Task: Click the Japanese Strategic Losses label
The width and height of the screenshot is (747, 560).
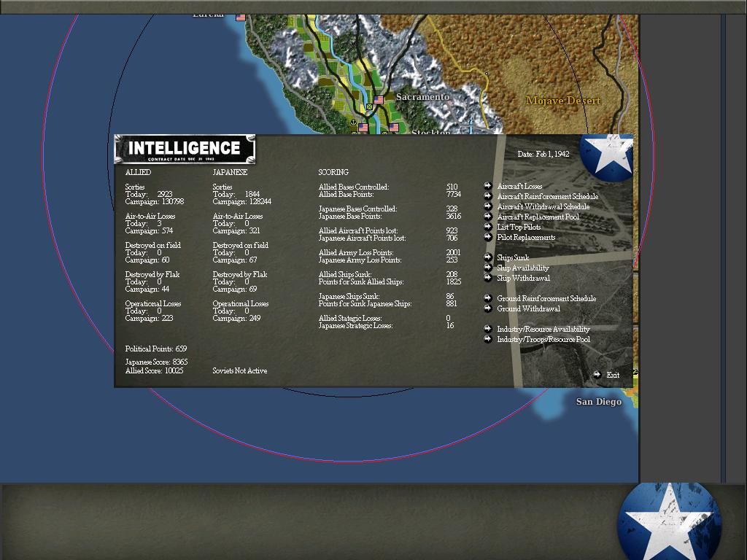Action: point(355,326)
